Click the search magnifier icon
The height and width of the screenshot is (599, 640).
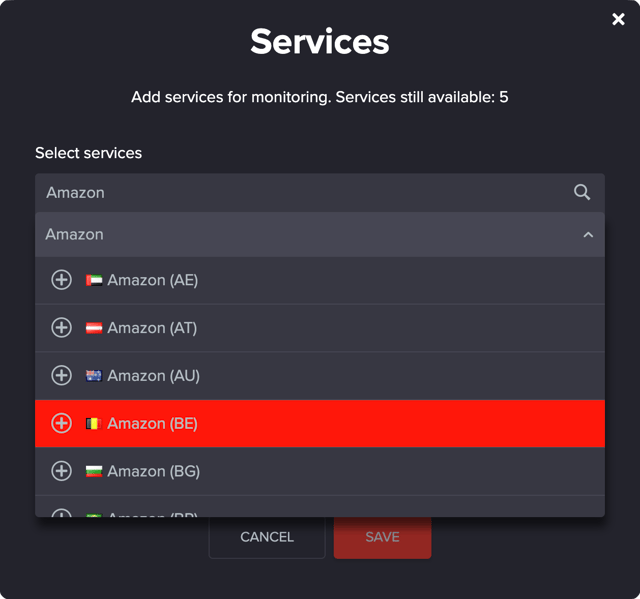[x=582, y=192]
